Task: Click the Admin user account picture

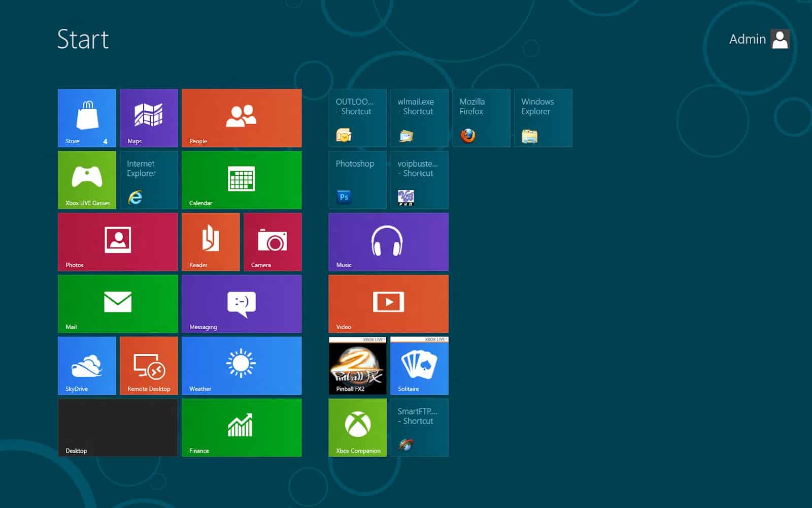Action: coord(780,39)
